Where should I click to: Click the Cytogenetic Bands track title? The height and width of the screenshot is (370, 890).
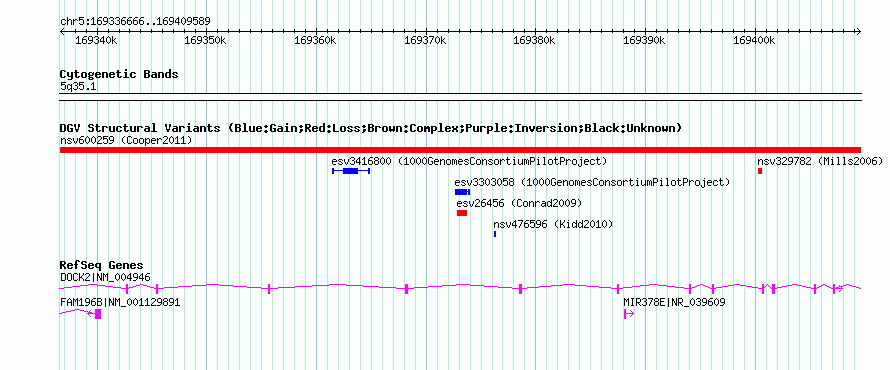(119, 74)
